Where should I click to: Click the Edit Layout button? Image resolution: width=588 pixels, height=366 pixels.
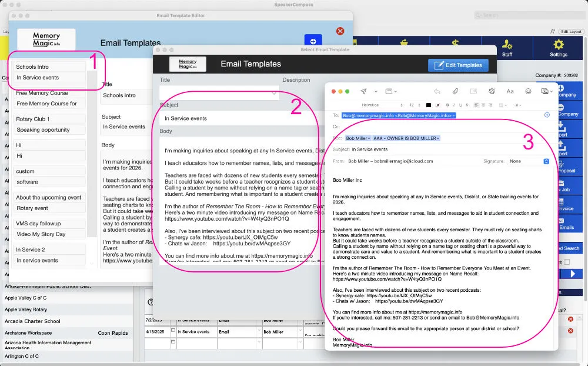[570, 31]
